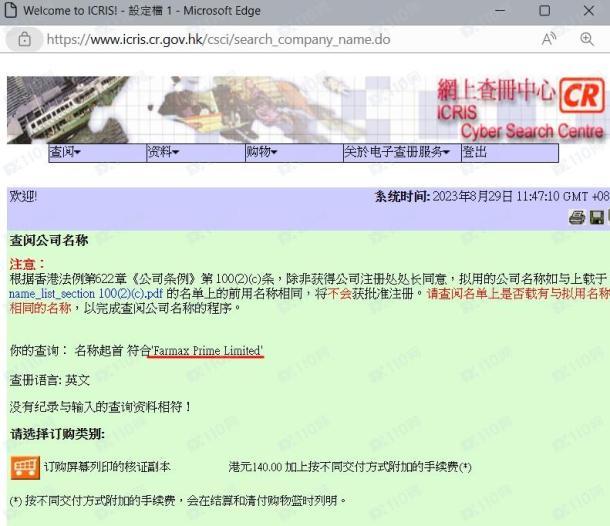This screenshot has width=610, height=526.
Task: Click the 请选择订购类别 heading
Action: pos(57,434)
